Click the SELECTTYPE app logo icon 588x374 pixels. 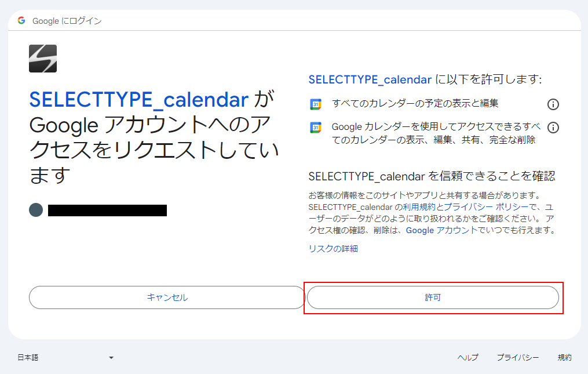(x=43, y=59)
